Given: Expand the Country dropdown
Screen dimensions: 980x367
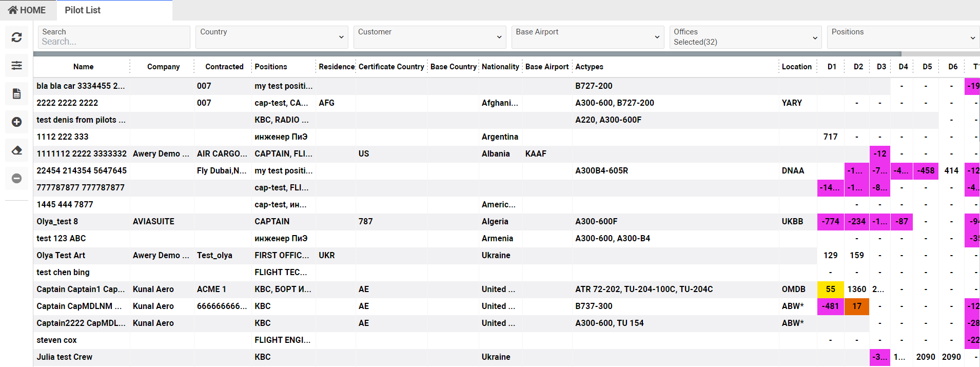Looking at the screenshot, I should pyautogui.click(x=271, y=37).
